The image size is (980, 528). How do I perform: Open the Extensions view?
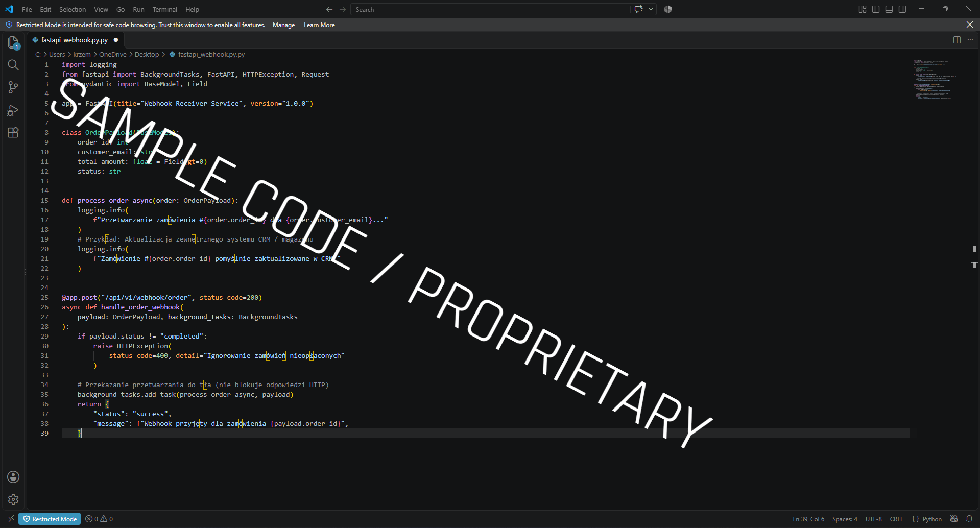click(x=13, y=132)
